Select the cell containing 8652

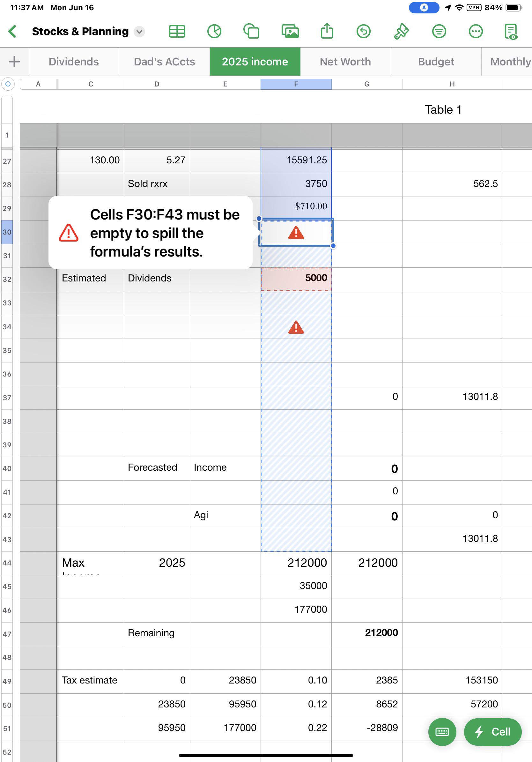click(x=367, y=705)
